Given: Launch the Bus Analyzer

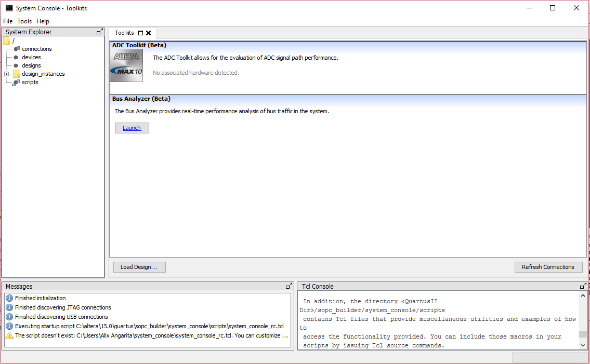Looking at the screenshot, I should click(x=132, y=128).
